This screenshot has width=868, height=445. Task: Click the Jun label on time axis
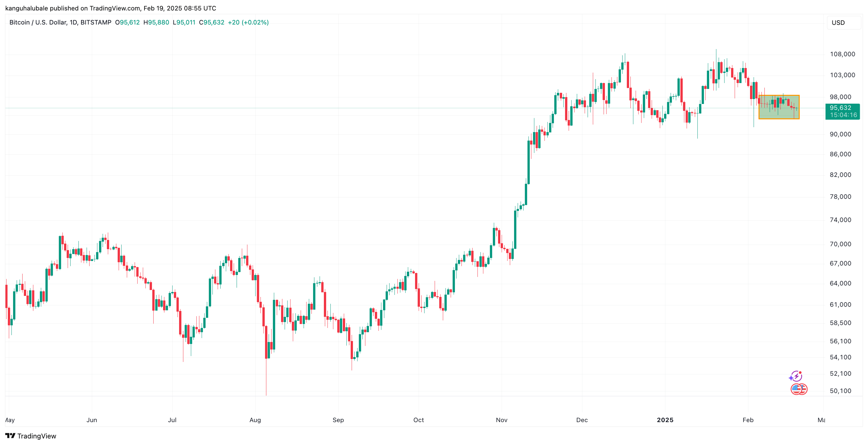click(92, 420)
